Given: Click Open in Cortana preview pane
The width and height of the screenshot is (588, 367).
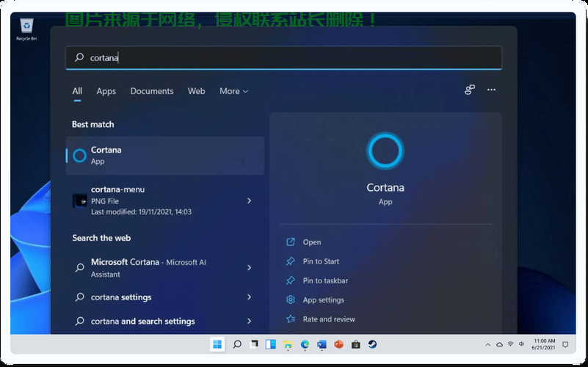Looking at the screenshot, I should (312, 242).
